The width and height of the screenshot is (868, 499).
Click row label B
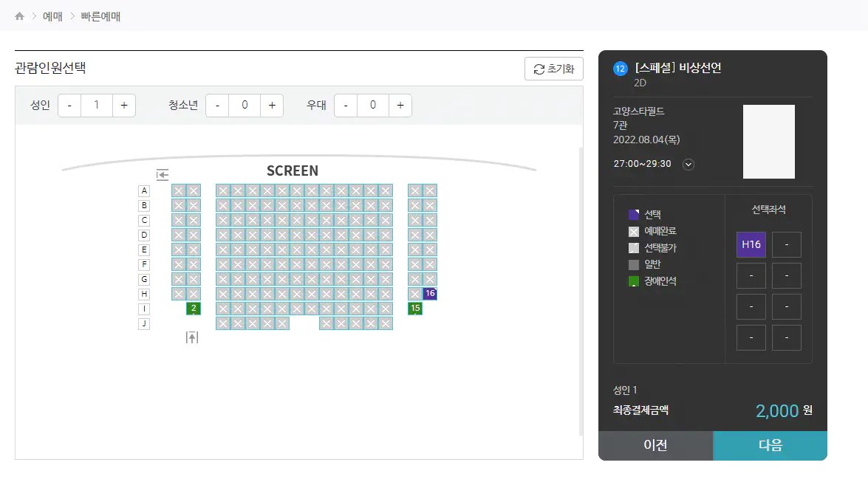pyautogui.click(x=144, y=206)
